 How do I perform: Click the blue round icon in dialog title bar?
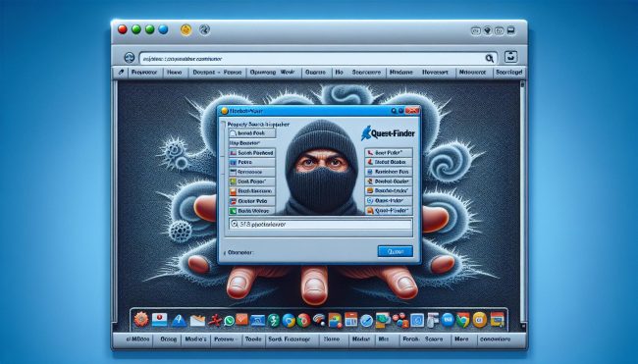click(400, 111)
